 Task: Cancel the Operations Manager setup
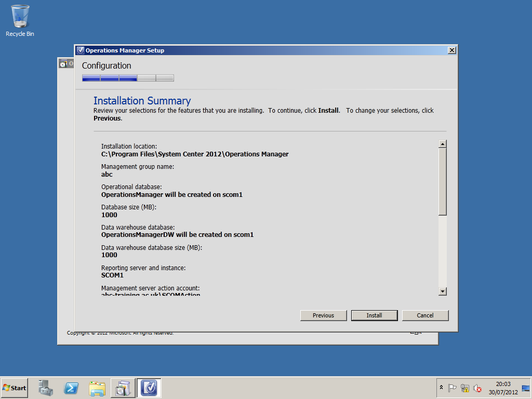(425, 315)
